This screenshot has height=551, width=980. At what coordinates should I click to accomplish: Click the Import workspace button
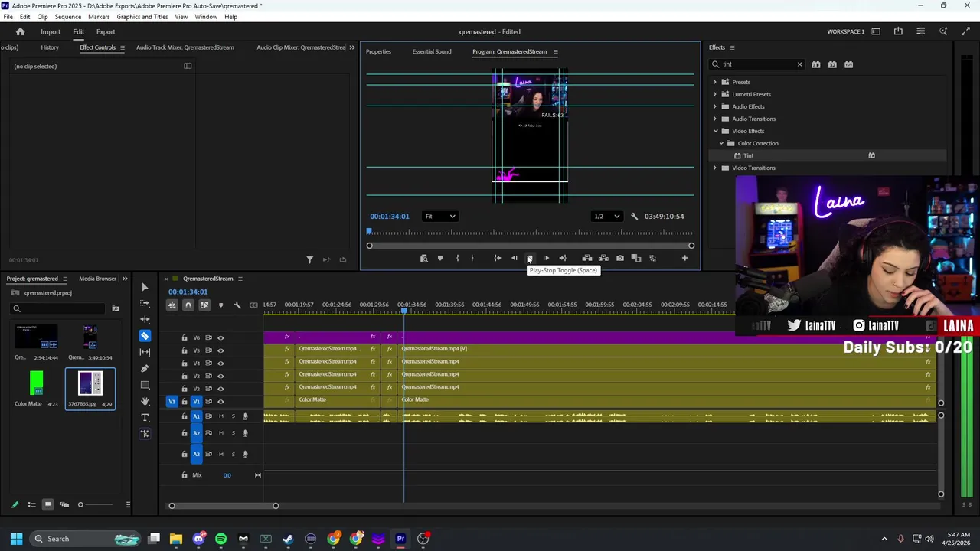[x=51, y=31]
